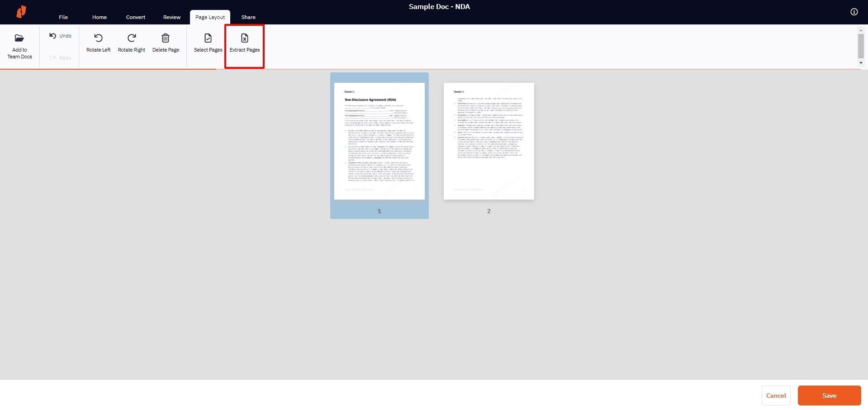This screenshot has width=868, height=410.
Task: Activate the Select Pages tool
Action: pyautogui.click(x=208, y=43)
